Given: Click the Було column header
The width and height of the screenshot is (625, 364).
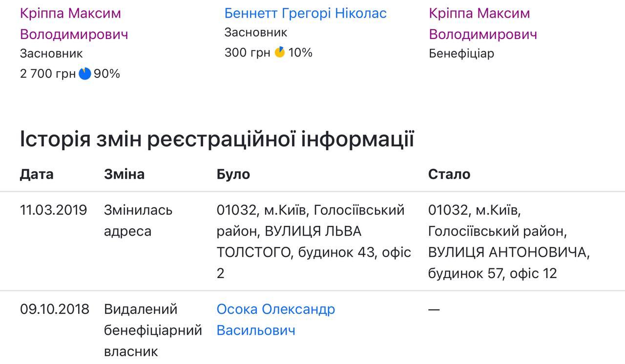Looking at the screenshot, I should 233,174.
